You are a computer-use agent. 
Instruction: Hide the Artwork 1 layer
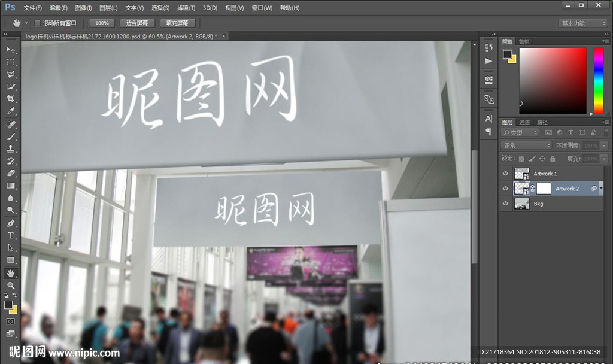pos(505,173)
